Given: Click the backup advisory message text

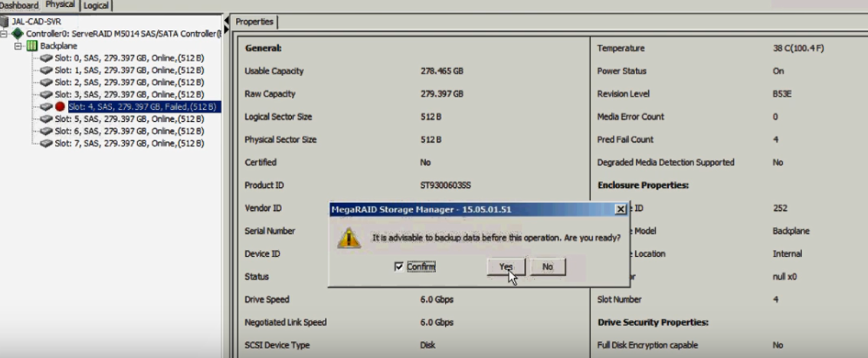Looking at the screenshot, I should pyautogui.click(x=496, y=238).
